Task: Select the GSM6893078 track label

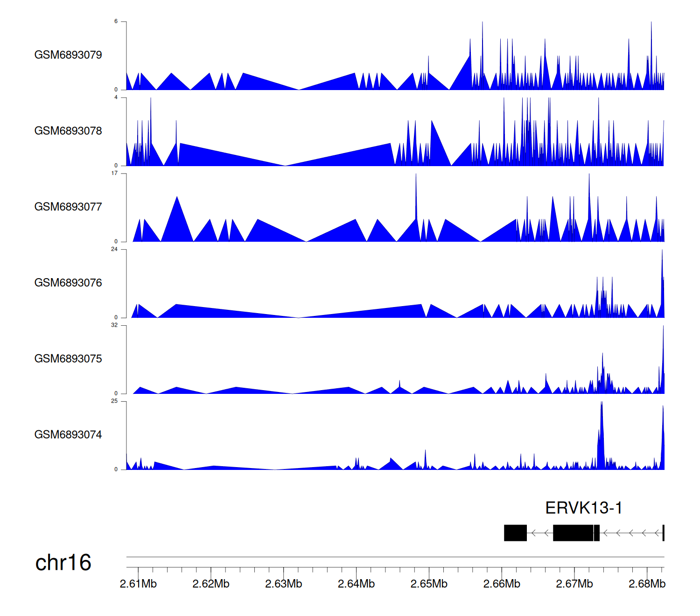Action: tap(68, 131)
